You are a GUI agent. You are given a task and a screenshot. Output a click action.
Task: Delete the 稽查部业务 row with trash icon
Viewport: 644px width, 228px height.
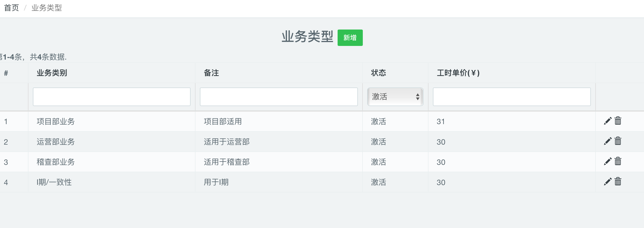[x=618, y=161]
